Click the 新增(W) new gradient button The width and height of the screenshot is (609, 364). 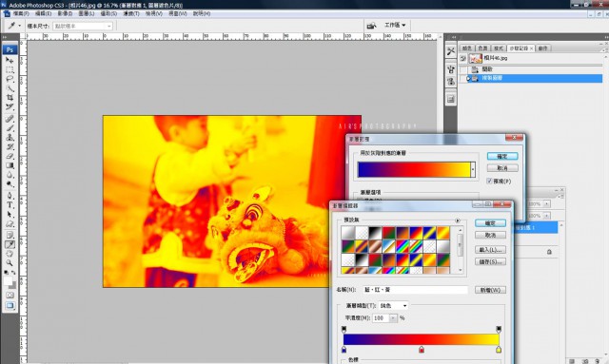(x=490, y=290)
